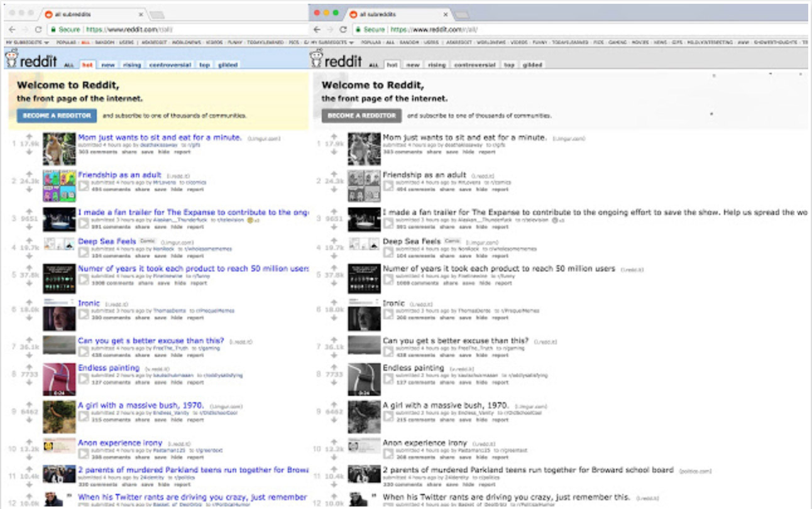Select 'controversial' tab in left window
Screen dimensions: 812x509
point(170,65)
